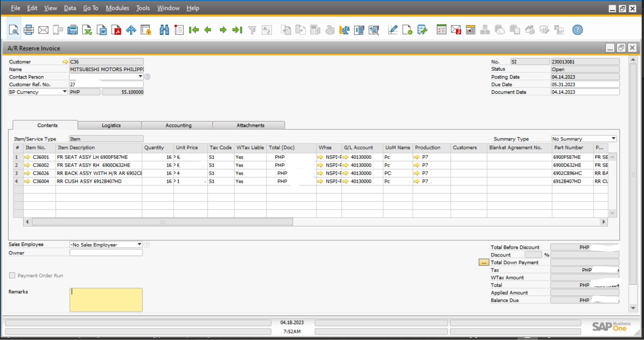Screen dimensions: 644x340
Task: Open the Help question mark icon
Action: 577,30
